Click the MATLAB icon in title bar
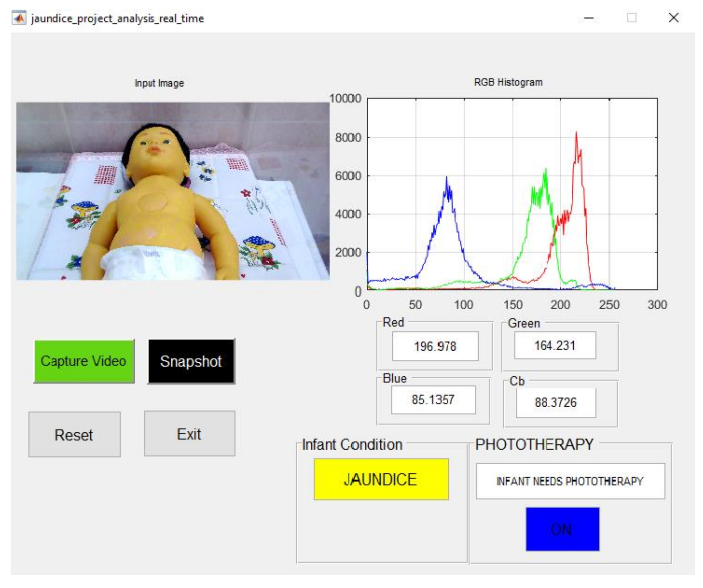The image size is (703, 588). (19, 18)
